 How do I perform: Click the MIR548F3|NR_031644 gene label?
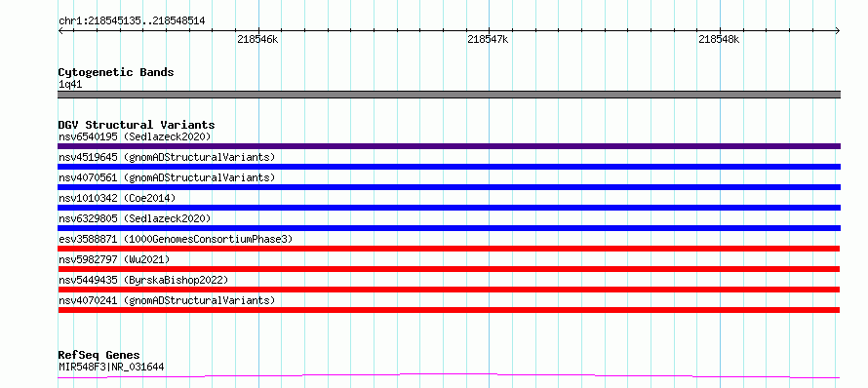coord(111,367)
